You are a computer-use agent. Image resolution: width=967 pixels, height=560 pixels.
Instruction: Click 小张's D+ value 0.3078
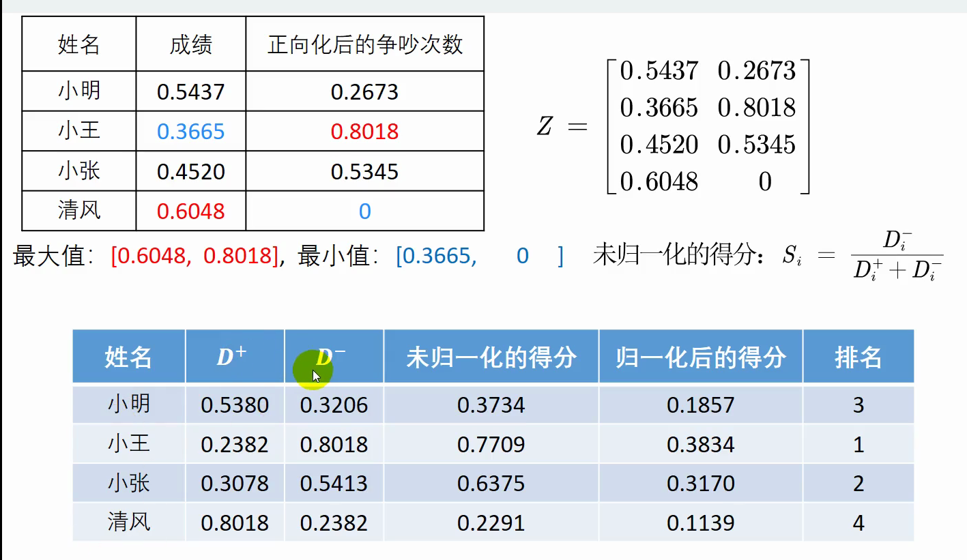pyautogui.click(x=235, y=484)
